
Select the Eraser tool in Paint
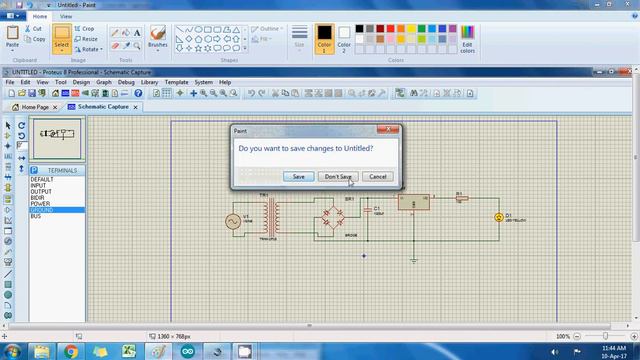pos(115,46)
